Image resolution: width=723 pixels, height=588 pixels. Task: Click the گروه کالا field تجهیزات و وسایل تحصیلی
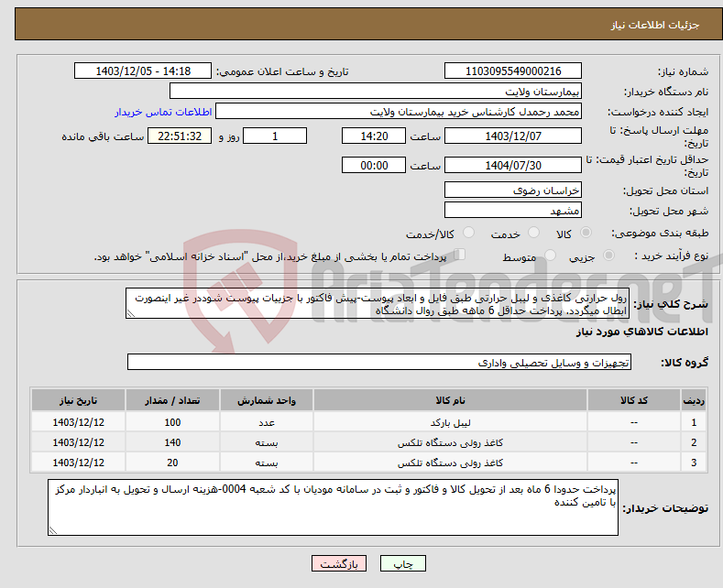pyautogui.click(x=379, y=362)
